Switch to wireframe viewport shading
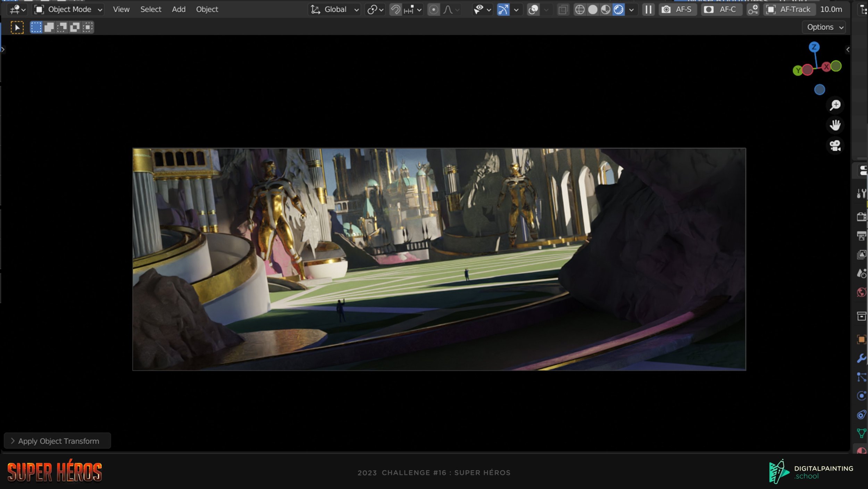This screenshot has width=868, height=489. coord(579,9)
